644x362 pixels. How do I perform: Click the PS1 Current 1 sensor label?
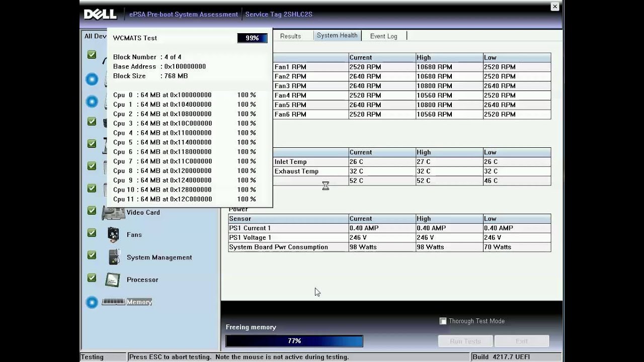coord(250,228)
